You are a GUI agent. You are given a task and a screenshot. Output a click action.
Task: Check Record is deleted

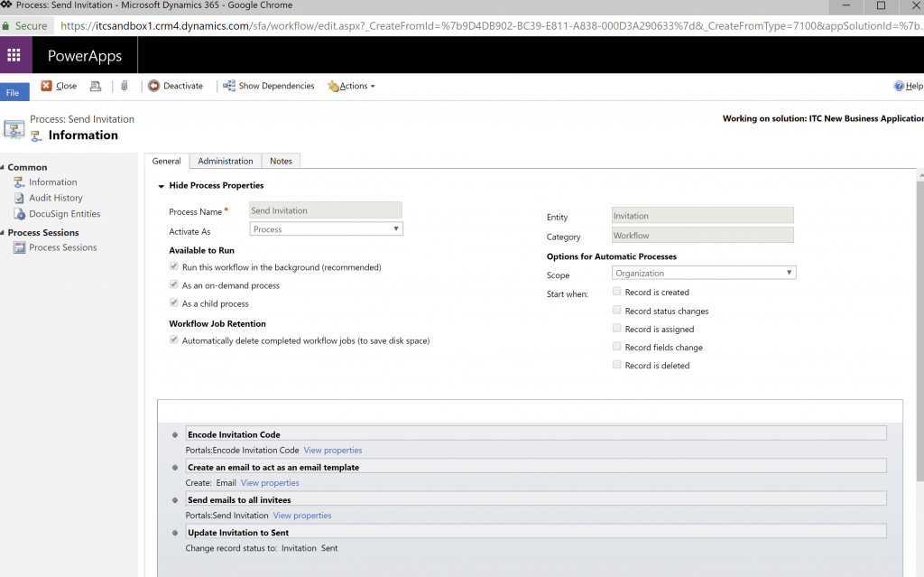point(617,365)
